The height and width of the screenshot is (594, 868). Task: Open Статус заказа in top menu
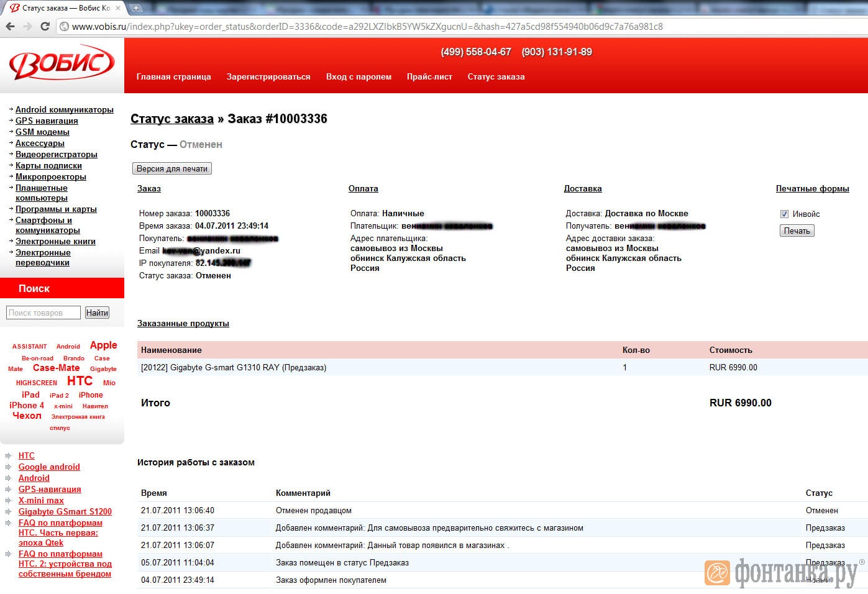coord(496,77)
